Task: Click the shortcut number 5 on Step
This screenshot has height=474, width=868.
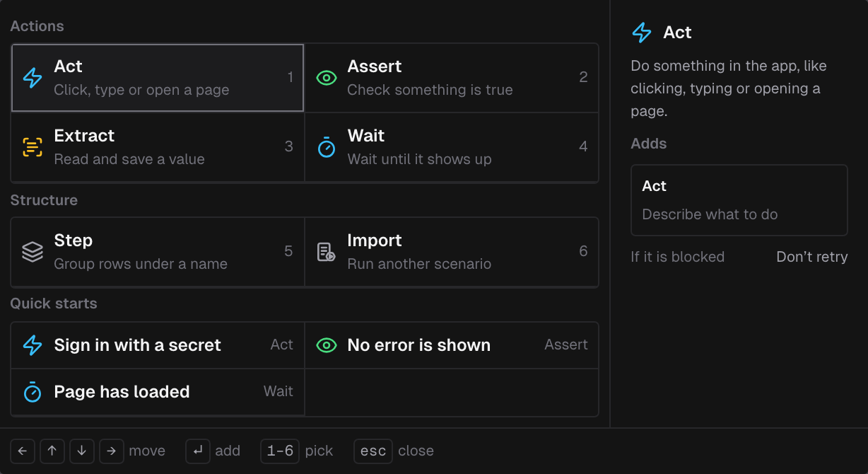Action: click(288, 251)
